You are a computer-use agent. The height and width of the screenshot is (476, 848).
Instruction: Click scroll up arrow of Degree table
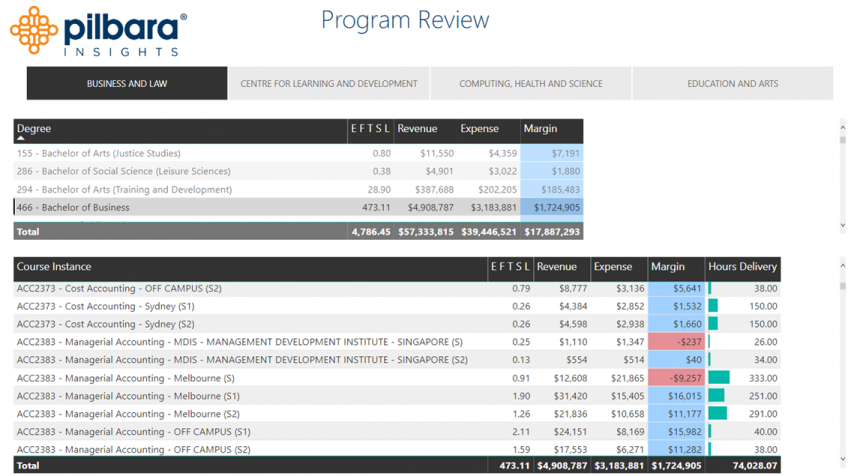842,127
